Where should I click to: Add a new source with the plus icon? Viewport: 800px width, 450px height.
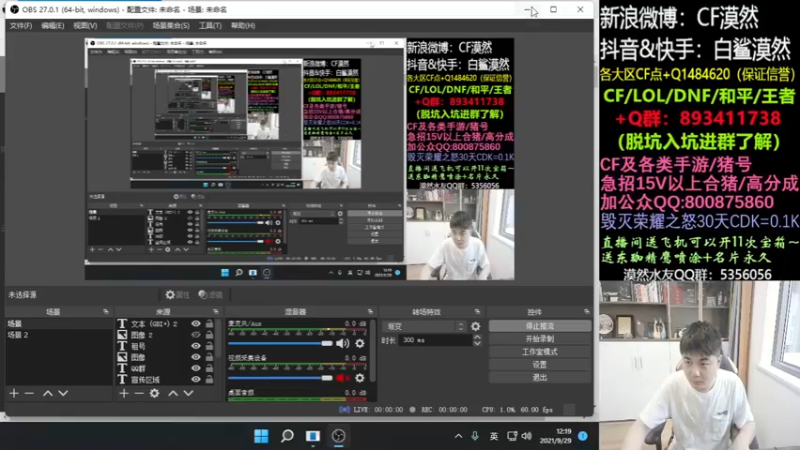tap(124, 393)
